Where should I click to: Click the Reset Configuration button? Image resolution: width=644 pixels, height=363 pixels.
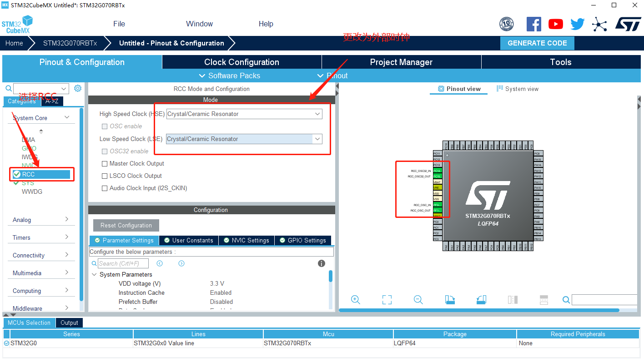(126, 225)
